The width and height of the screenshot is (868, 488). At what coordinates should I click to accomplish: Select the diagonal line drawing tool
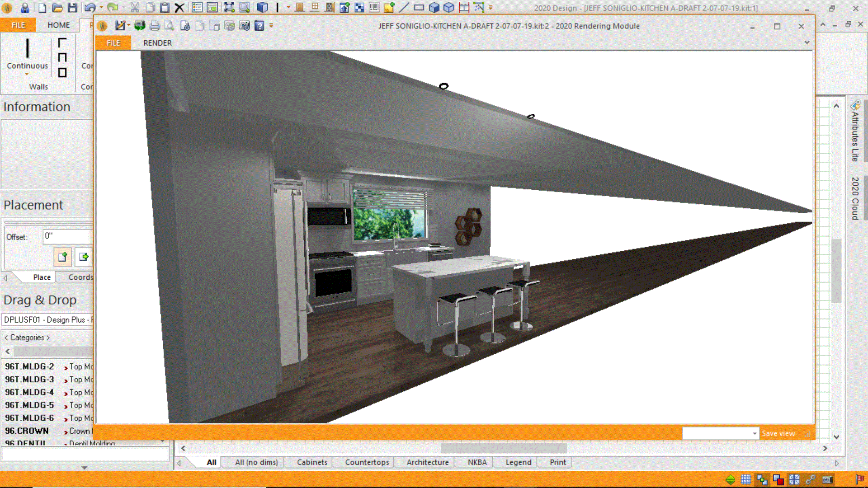click(x=404, y=8)
